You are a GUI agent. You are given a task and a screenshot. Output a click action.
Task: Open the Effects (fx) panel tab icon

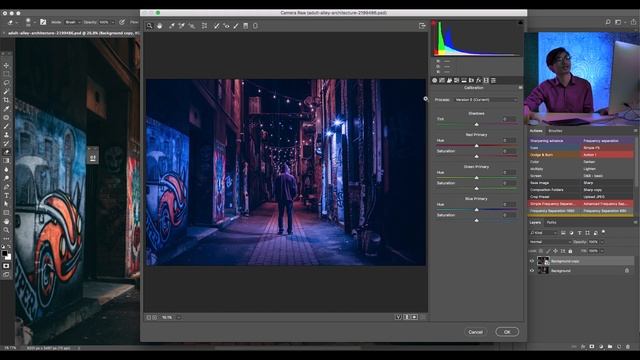(479, 80)
